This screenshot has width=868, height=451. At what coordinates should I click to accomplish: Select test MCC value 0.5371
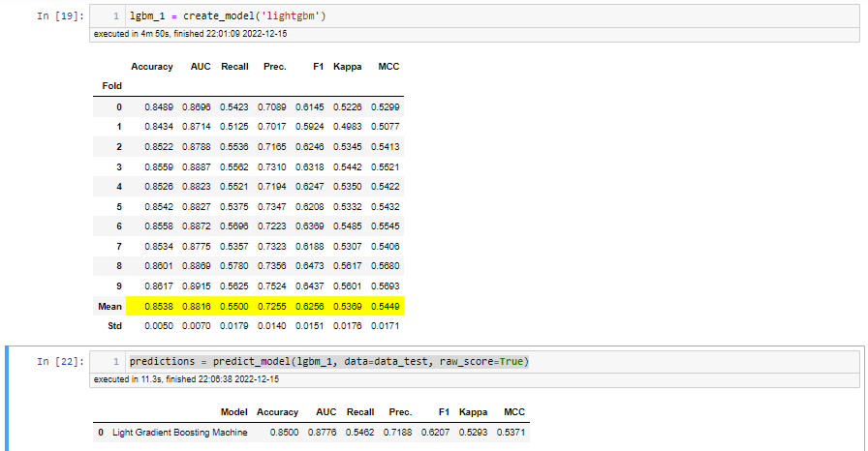click(x=511, y=433)
